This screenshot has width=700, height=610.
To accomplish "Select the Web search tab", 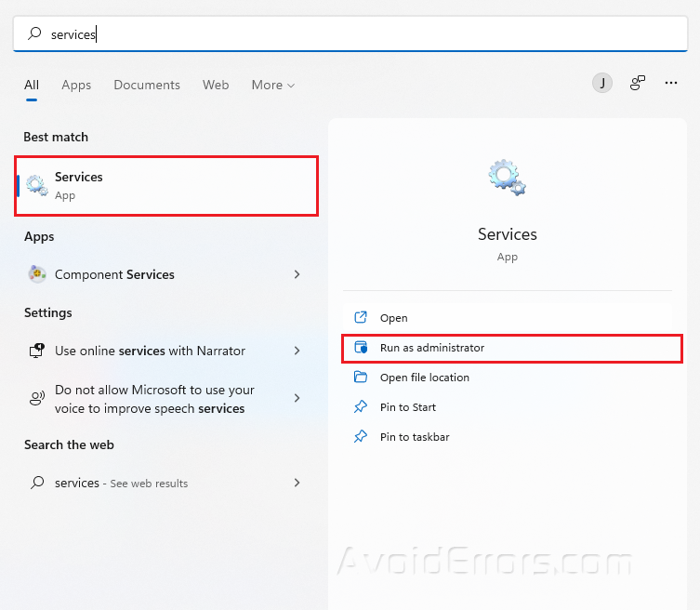I will click(216, 85).
